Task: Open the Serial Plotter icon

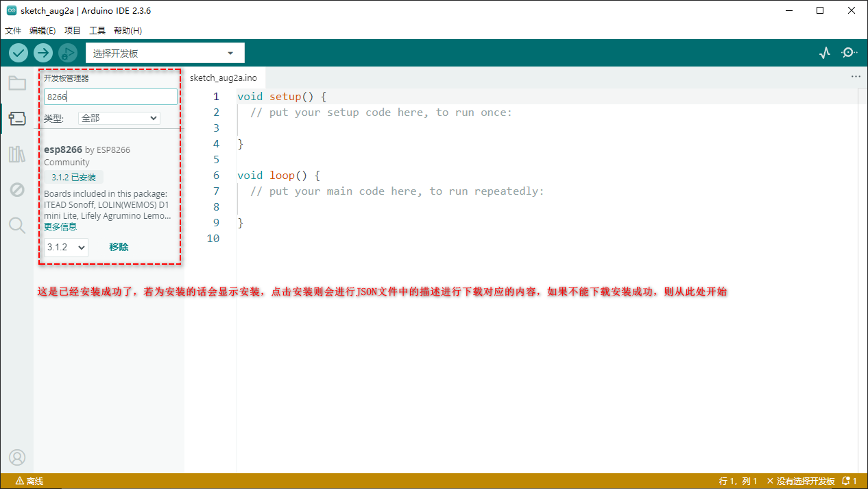Action: coord(825,53)
